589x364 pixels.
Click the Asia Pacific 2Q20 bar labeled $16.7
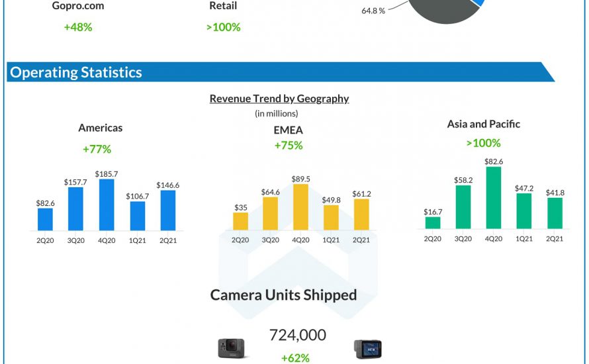[x=432, y=222]
